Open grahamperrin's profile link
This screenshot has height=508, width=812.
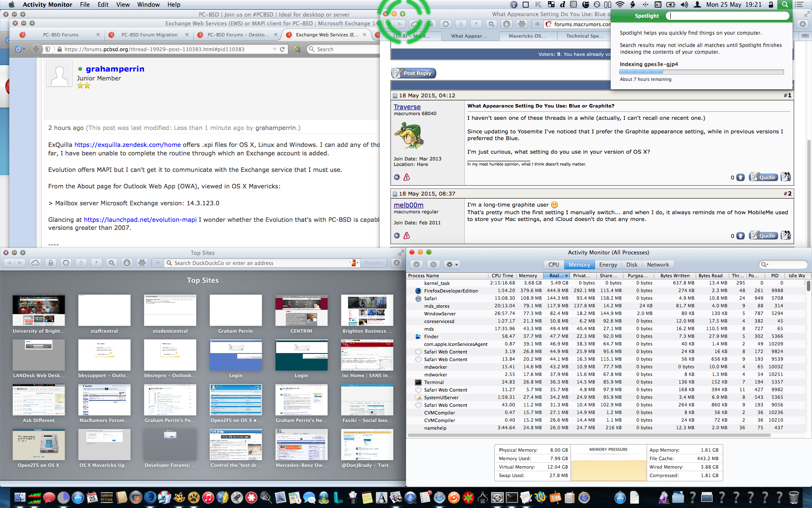tap(115, 69)
